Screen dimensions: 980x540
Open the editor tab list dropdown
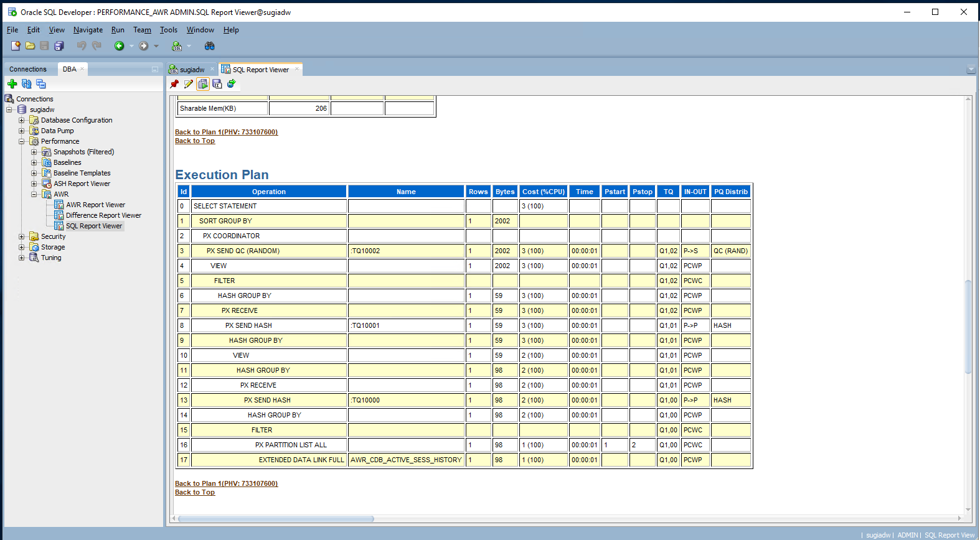971,70
